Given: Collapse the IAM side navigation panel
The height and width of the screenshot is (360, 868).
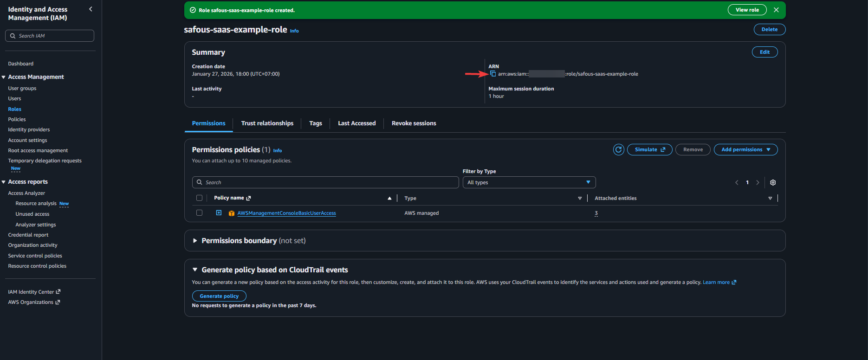Looking at the screenshot, I should pyautogui.click(x=91, y=9).
